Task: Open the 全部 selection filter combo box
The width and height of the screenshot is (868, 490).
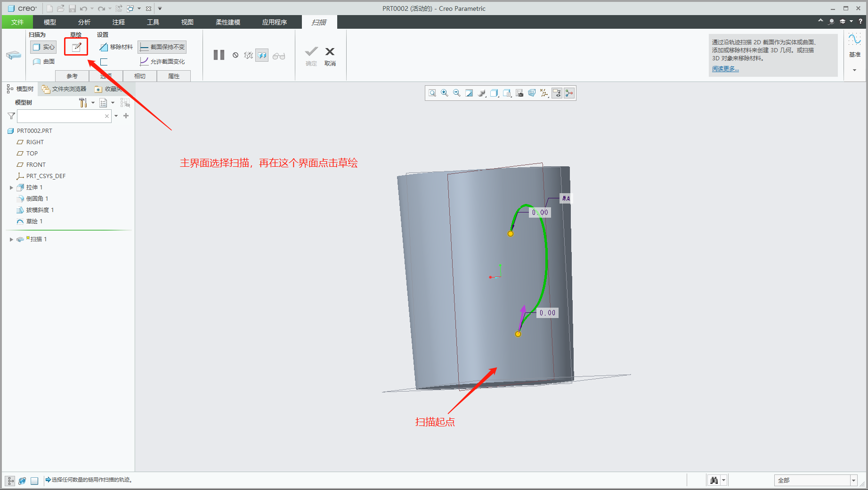Action: tap(815, 481)
